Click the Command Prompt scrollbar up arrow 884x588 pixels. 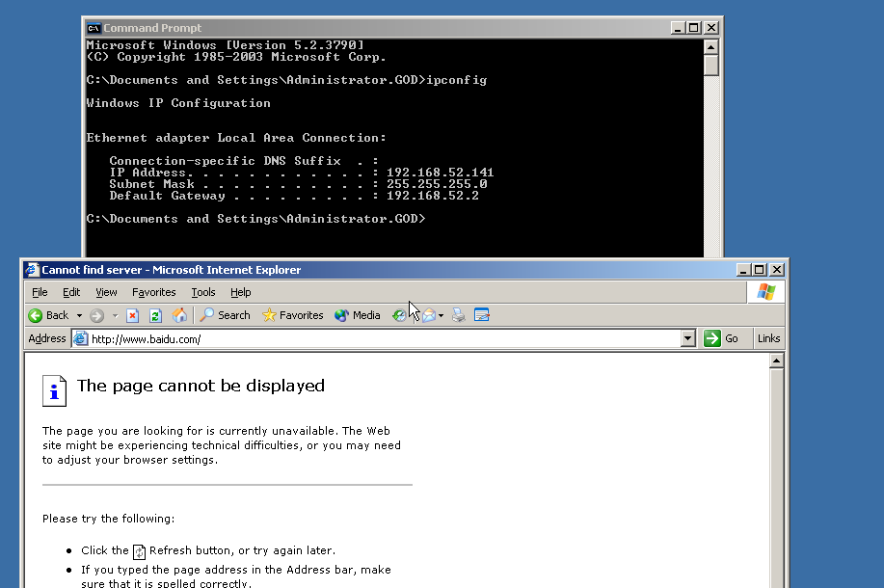pos(711,46)
